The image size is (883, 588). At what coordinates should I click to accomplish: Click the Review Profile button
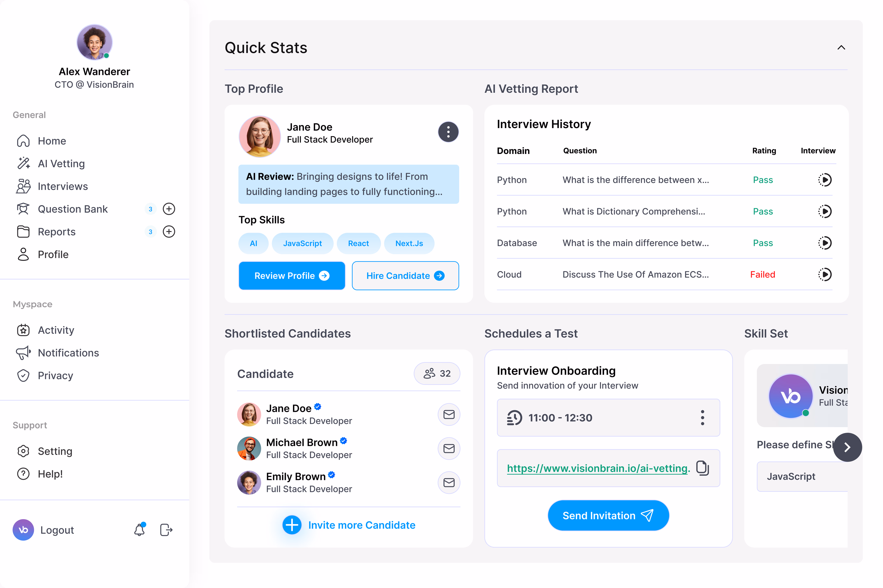pos(292,276)
